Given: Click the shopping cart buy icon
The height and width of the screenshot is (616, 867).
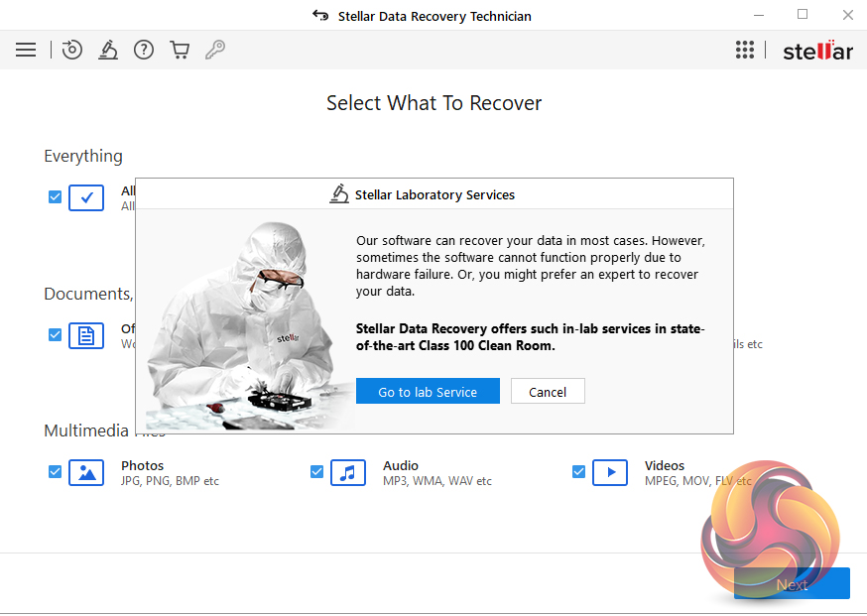Looking at the screenshot, I should pyautogui.click(x=180, y=50).
